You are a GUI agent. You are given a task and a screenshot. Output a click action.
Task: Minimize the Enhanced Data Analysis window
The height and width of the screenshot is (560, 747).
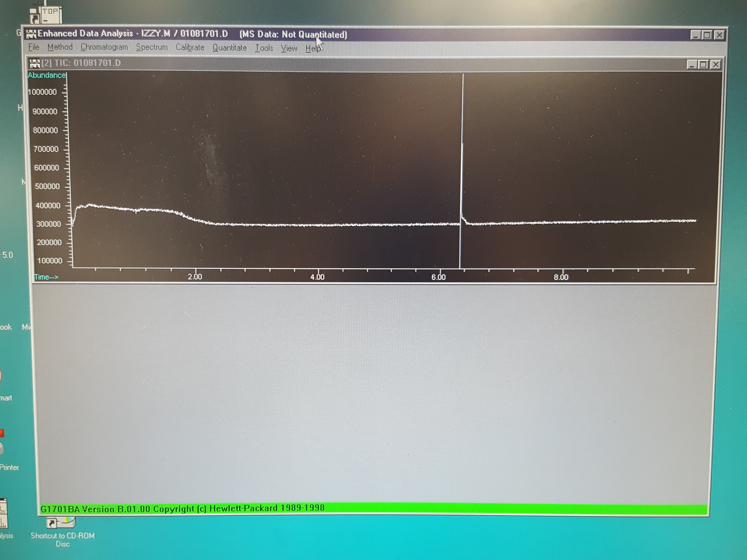(695, 35)
